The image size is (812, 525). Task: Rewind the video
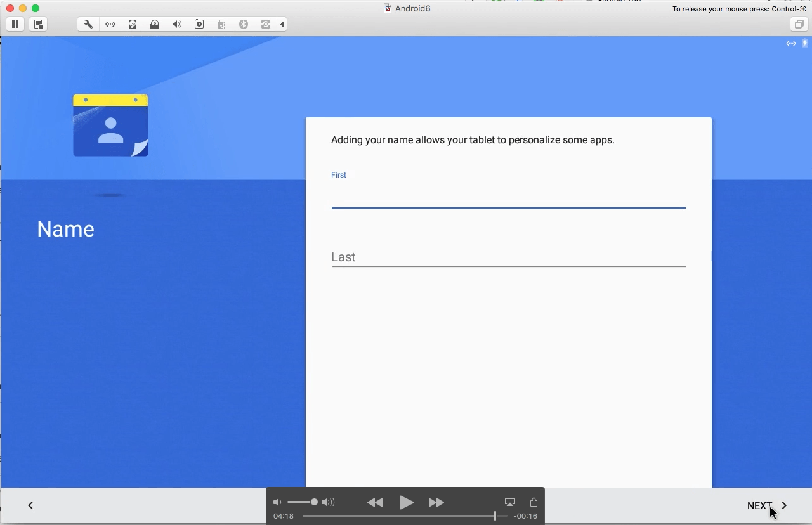pyautogui.click(x=375, y=502)
